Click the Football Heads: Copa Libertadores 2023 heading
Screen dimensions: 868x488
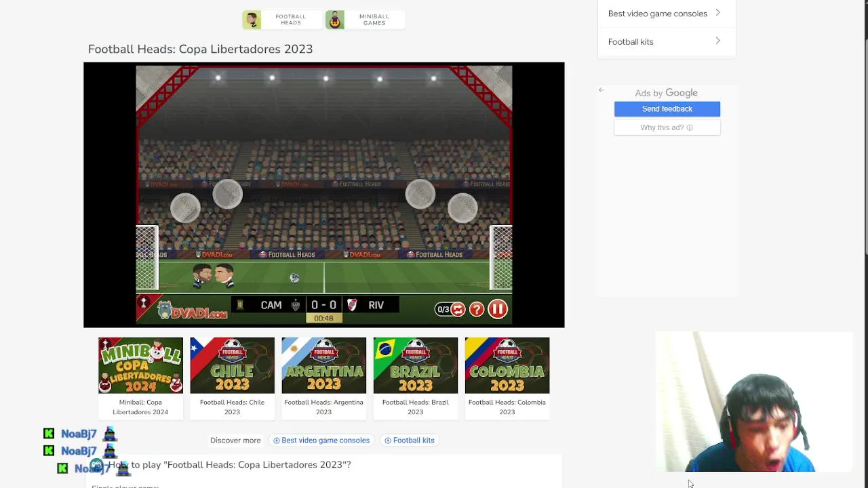point(200,49)
